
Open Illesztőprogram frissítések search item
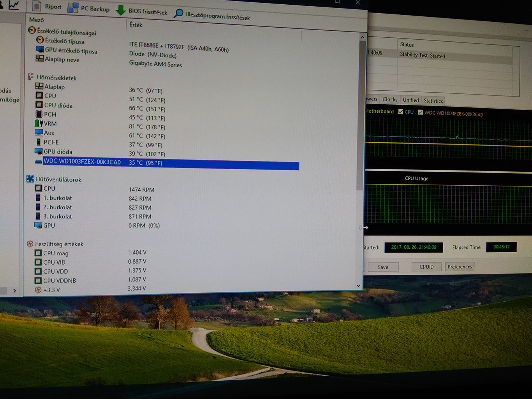(211, 15)
